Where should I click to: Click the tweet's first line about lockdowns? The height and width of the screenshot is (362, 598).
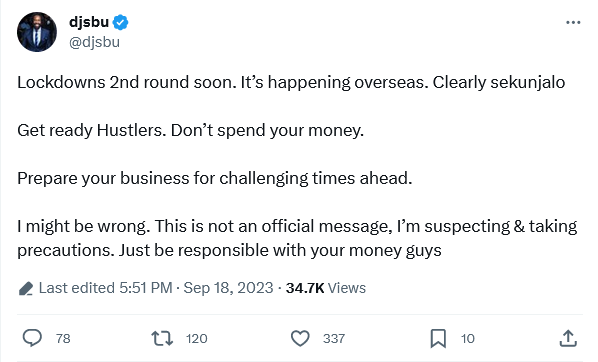[291, 82]
